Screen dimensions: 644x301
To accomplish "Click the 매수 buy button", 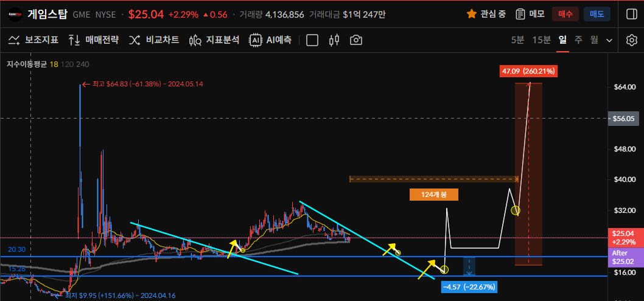I will coord(565,15).
